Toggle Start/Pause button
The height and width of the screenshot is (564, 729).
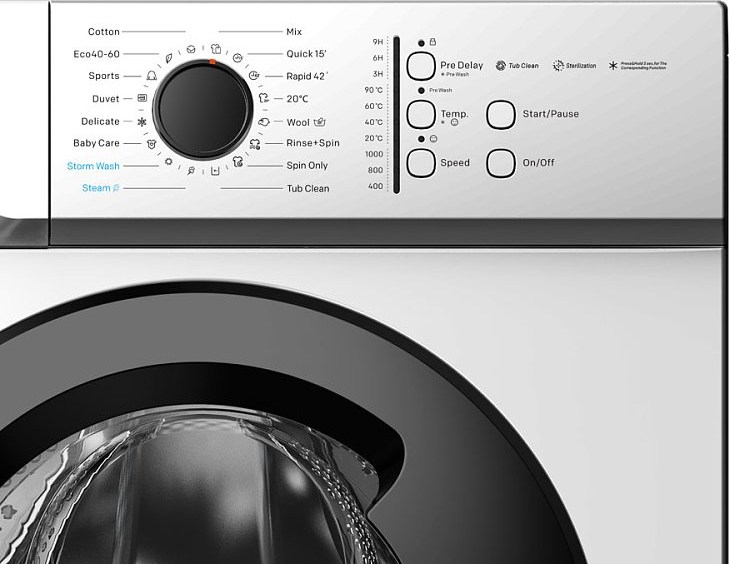click(501, 114)
